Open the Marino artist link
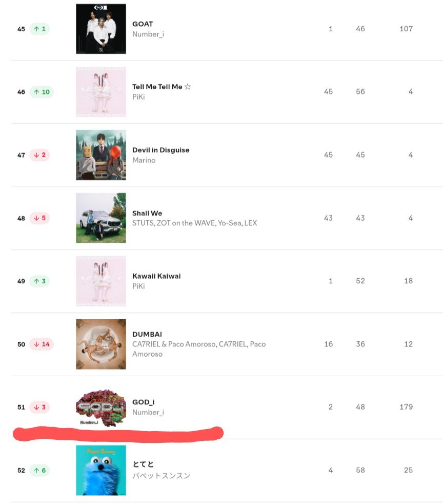The image size is (443, 504). click(144, 160)
